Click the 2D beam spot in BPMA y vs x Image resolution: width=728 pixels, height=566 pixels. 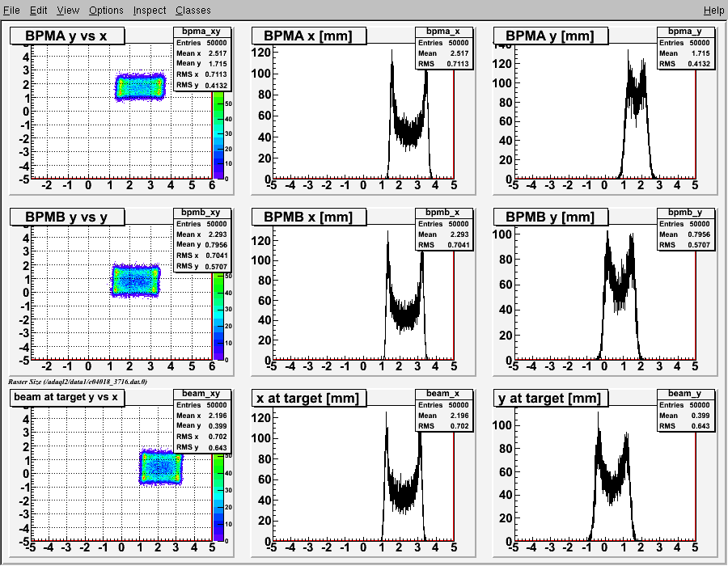[140, 87]
